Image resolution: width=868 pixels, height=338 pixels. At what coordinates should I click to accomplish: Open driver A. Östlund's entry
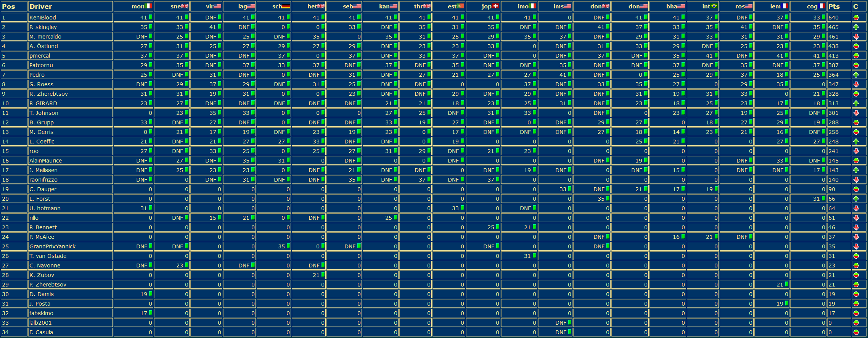[x=43, y=46]
